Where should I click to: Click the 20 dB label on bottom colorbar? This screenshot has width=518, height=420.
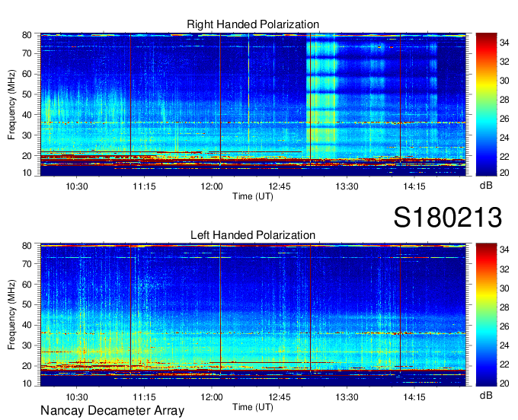click(x=504, y=383)
